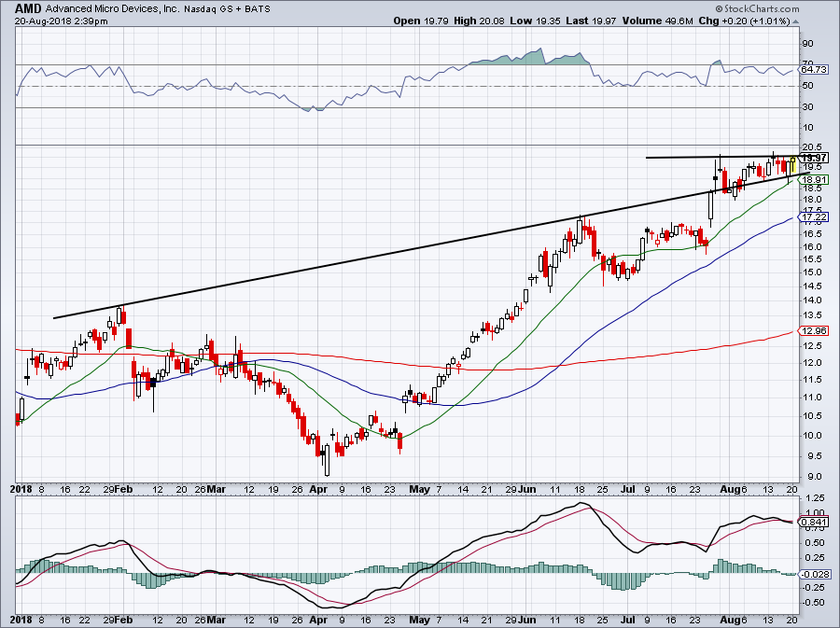Click the RSI 64.73 value tag
This screenshot has height=628, width=840.
point(813,70)
